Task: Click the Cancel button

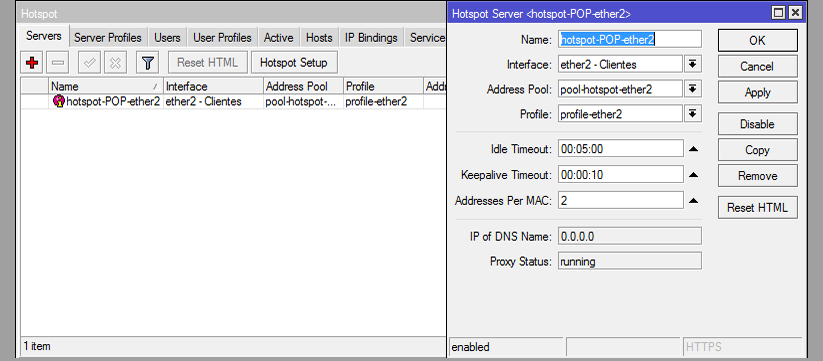Action: [757, 67]
